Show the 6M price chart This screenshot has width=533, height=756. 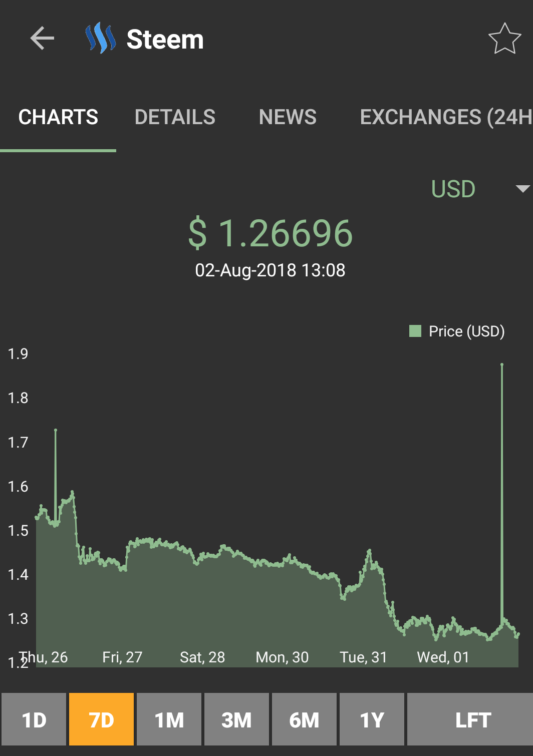304,719
